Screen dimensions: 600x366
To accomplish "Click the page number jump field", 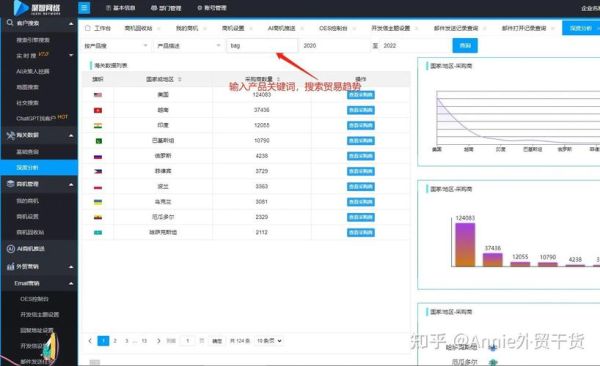I will pos(188,341).
